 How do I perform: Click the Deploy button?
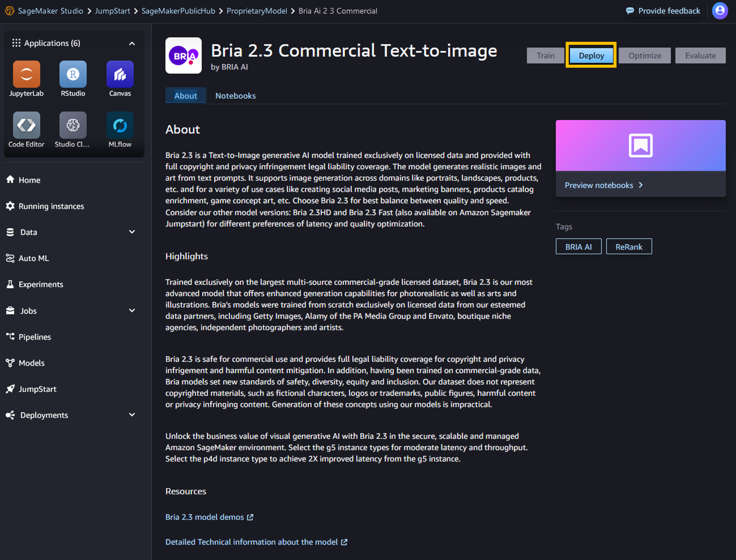pyautogui.click(x=591, y=55)
